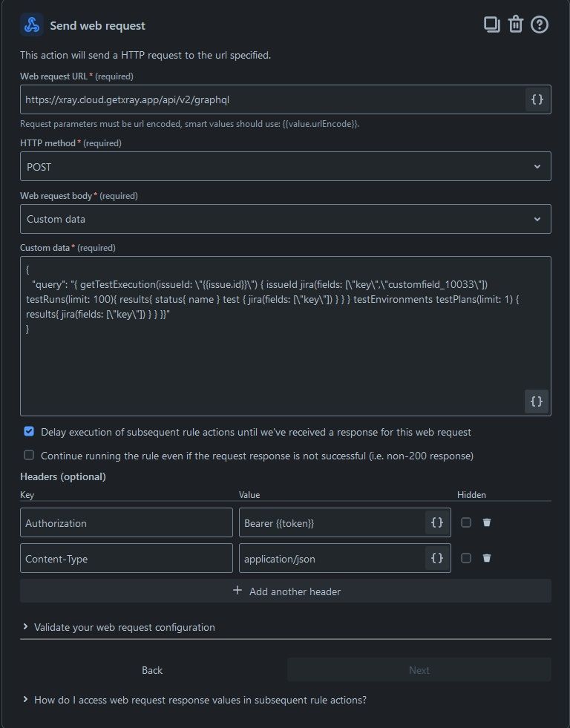Remove the Content-Type header row
The height and width of the screenshot is (728, 570).
(486, 558)
